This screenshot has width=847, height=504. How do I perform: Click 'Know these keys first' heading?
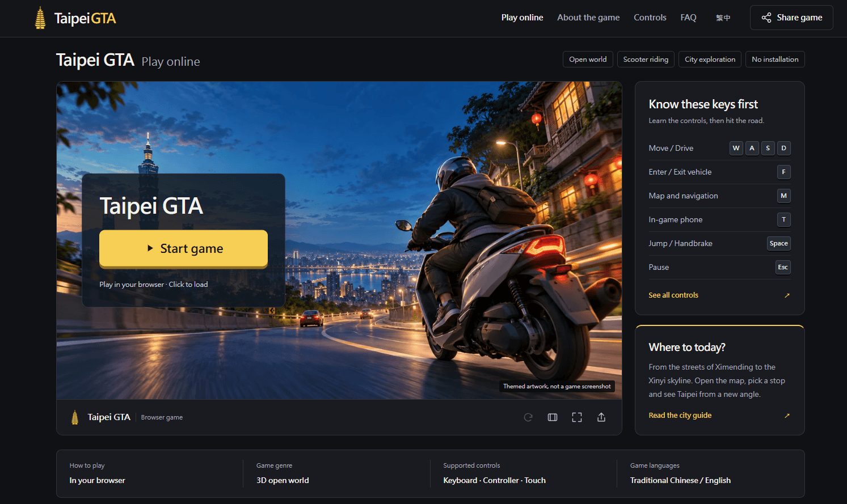coord(703,104)
